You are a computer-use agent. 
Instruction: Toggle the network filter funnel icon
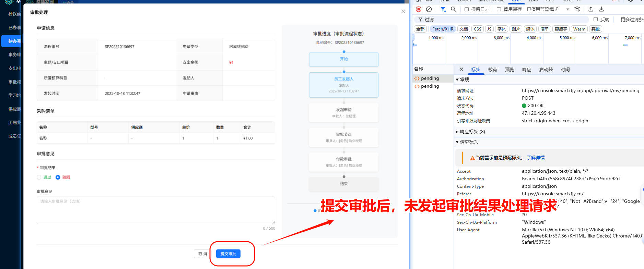pyautogui.click(x=443, y=9)
